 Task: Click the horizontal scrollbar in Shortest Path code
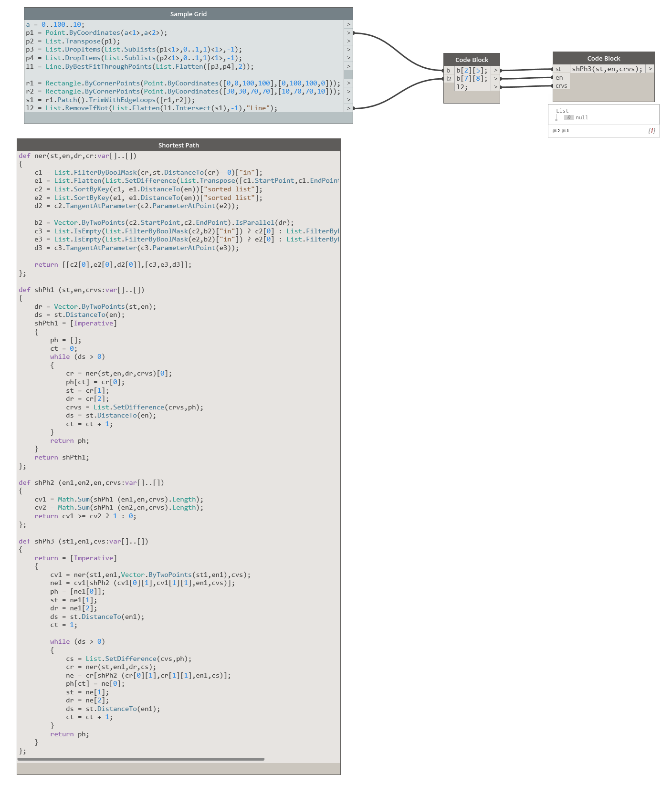(x=141, y=759)
